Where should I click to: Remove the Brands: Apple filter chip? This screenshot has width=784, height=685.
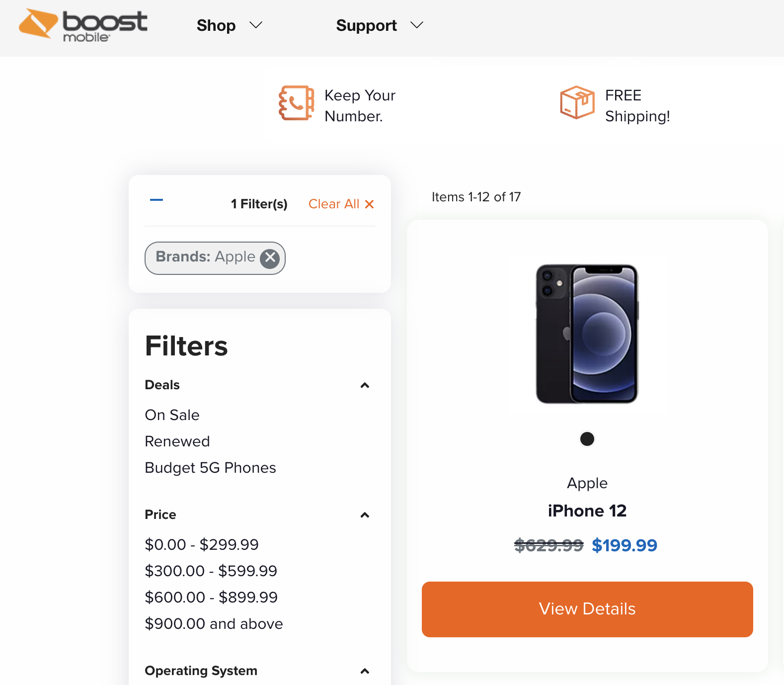coord(270,257)
